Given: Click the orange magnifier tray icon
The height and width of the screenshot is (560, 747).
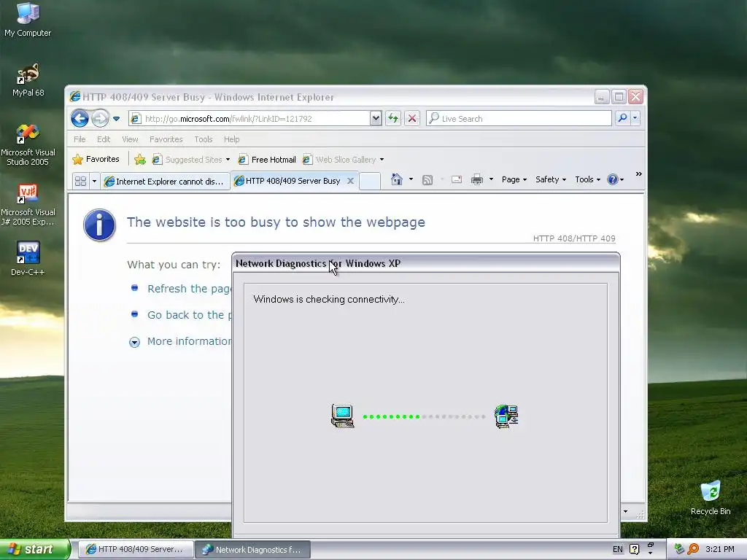Looking at the screenshot, I should 693,549.
